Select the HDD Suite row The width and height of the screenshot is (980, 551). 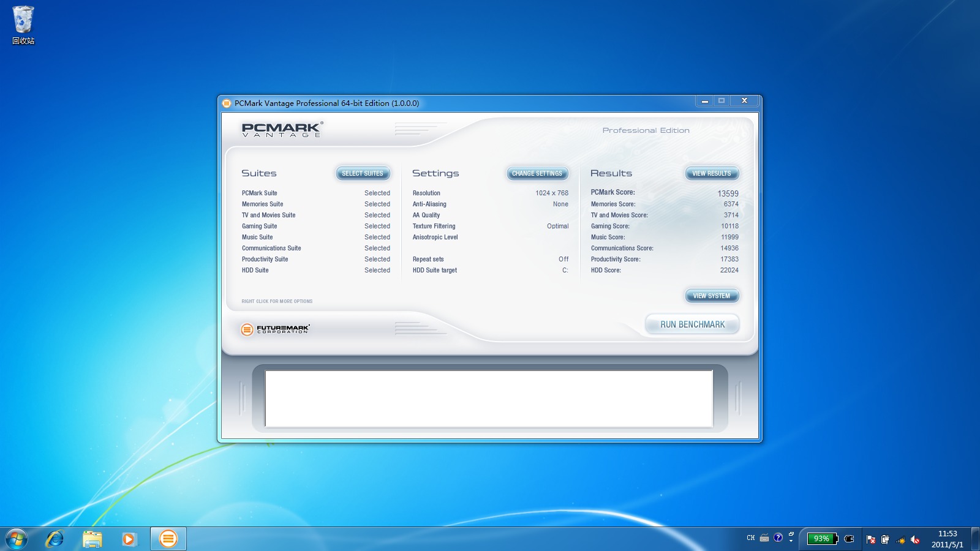(x=316, y=270)
